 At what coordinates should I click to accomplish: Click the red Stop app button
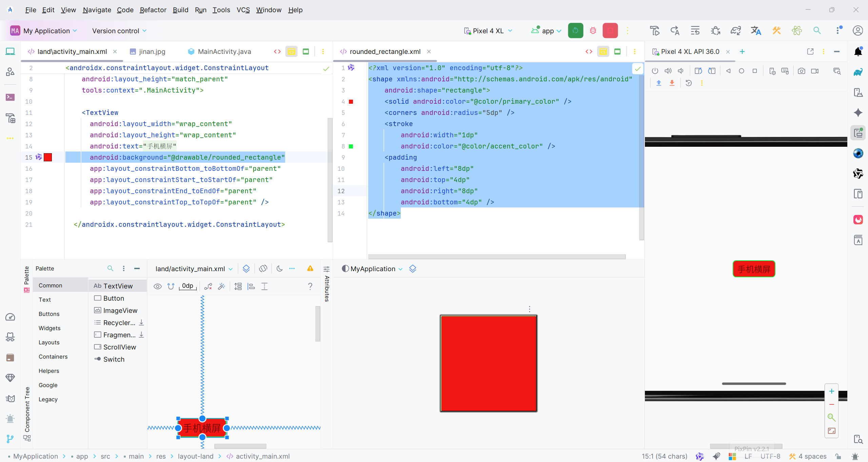click(610, 31)
